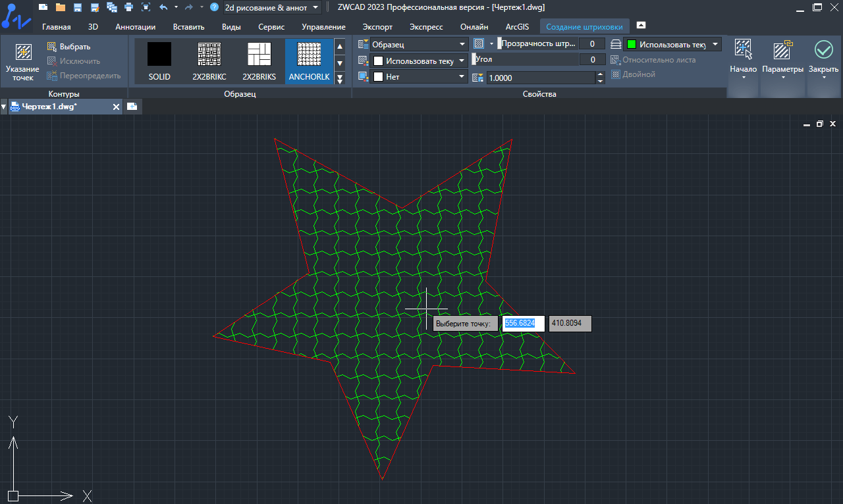Open help via blue question mark icon
This screenshot has width=843, height=504.
tap(214, 7)
